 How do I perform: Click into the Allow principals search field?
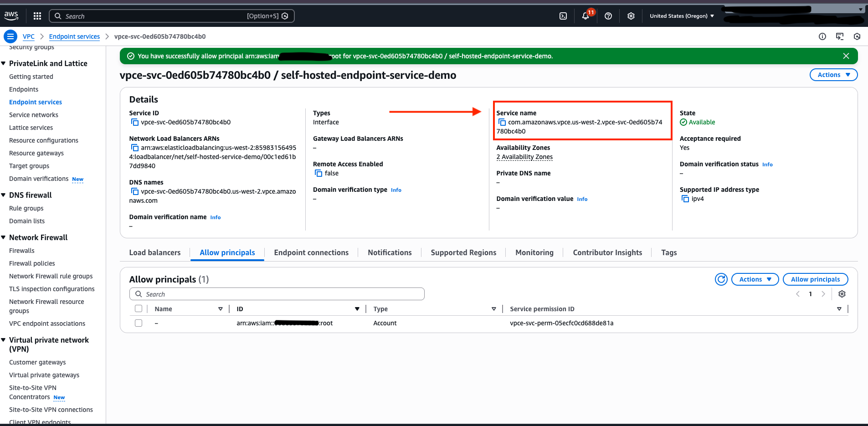pyautogui.click(x=277, y=294)
